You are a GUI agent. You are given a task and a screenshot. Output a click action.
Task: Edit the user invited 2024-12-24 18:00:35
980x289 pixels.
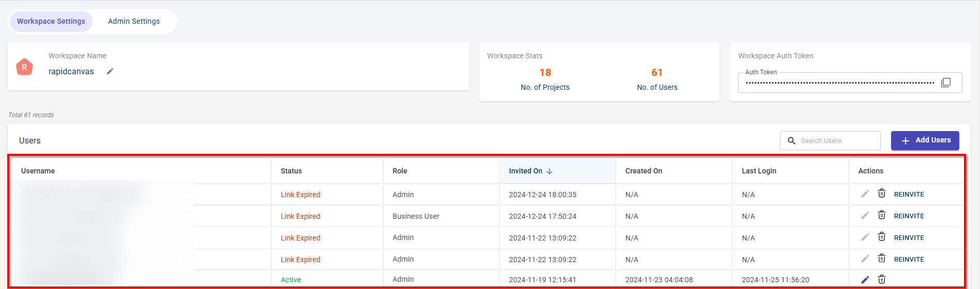(x=865, y=194)
